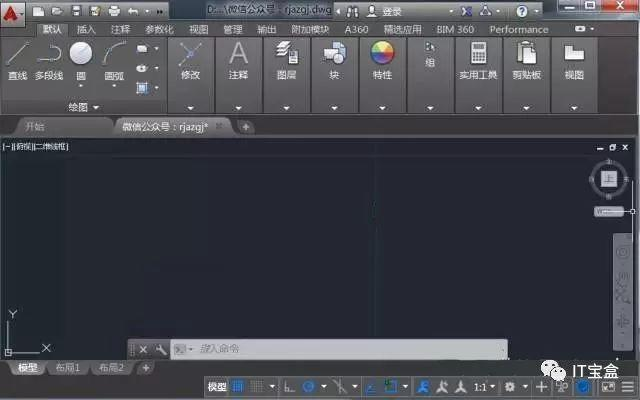
Task: Open the dropdown next to the rectangle tool
Action: click(157, 49)
